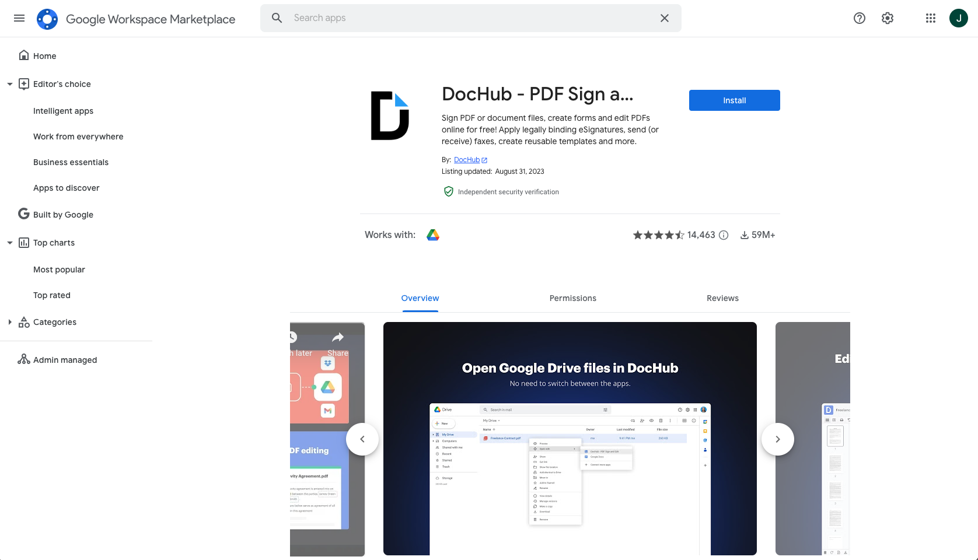978x560 pixels.
Task: Clear the search box with X
Action: pyautogui.click(x=665, y=18)
